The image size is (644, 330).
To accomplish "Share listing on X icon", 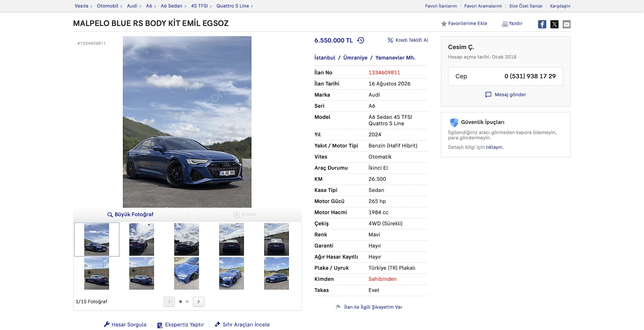I will click(554, 24).
